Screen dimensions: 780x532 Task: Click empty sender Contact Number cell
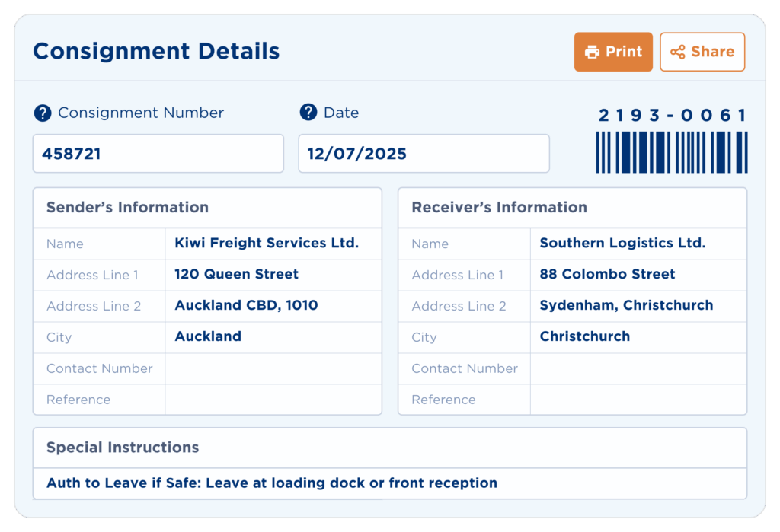point(273,368)
